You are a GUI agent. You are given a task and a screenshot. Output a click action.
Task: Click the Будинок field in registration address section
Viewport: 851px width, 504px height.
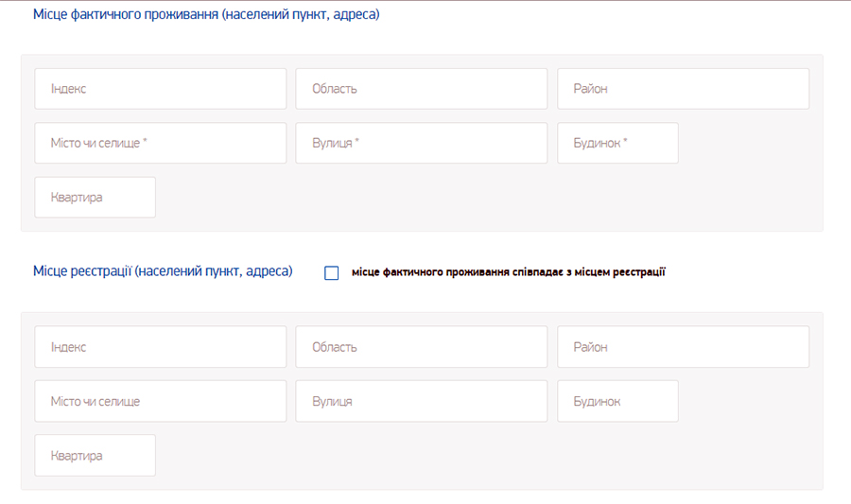617,401
